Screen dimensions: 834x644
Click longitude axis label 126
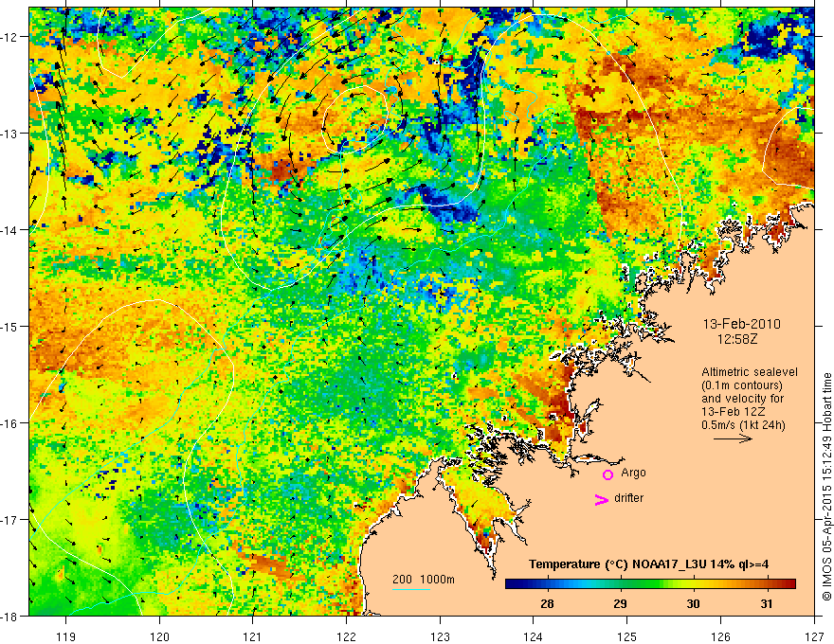720,636
